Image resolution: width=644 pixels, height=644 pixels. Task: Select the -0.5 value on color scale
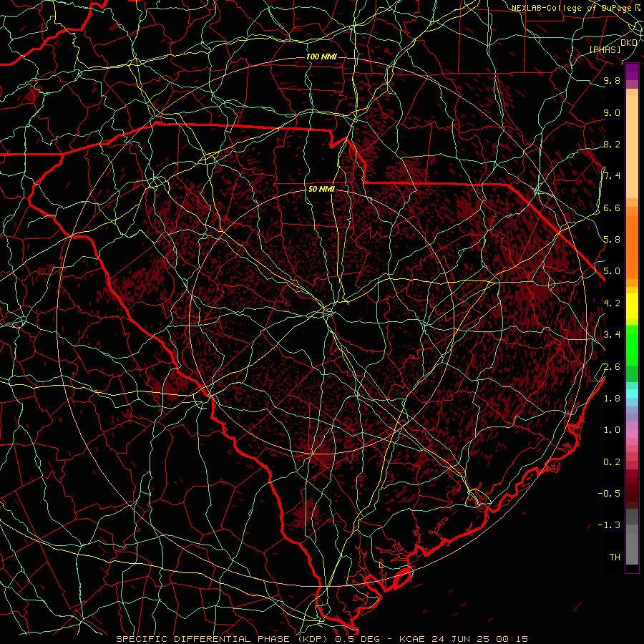(x=609, y=493)
